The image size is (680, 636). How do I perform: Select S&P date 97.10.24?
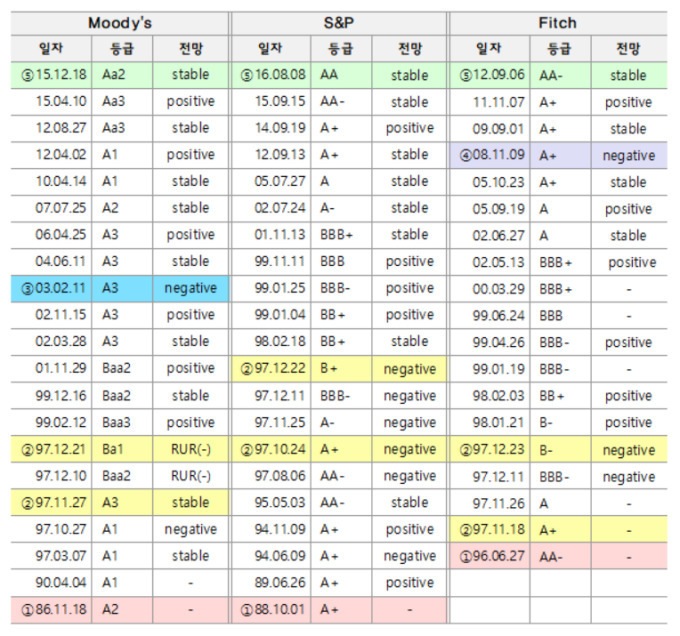coord(271,449)
